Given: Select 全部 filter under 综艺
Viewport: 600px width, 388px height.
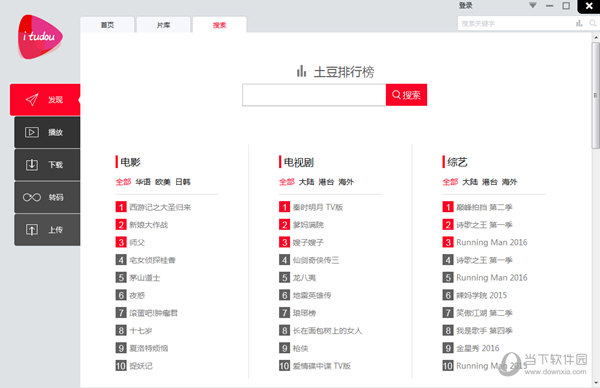Looking at the screenshot, I should (450, 182).
